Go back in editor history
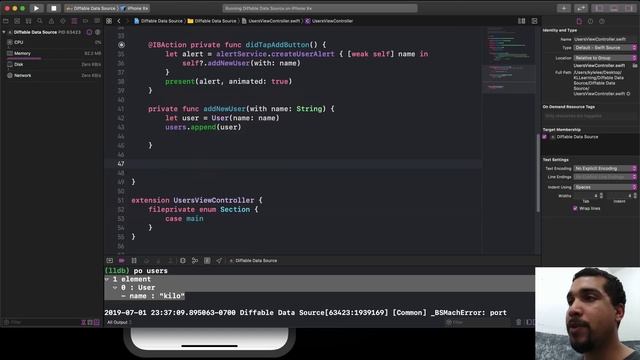Image resolution: width=640 pixels, height=360 pixels. pos(119,21)
